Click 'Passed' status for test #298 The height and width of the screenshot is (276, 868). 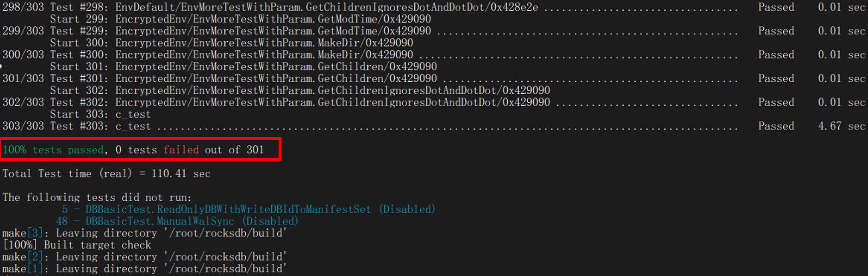click(776, 7)
